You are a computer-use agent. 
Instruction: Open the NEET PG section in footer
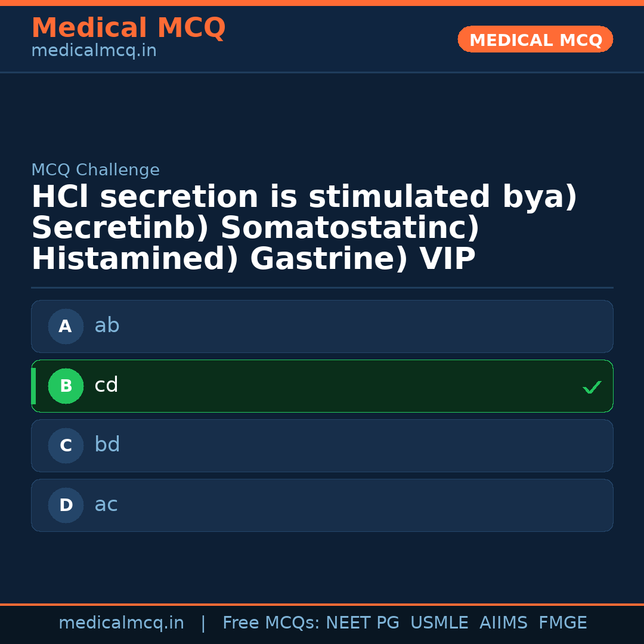coord(362,622)
